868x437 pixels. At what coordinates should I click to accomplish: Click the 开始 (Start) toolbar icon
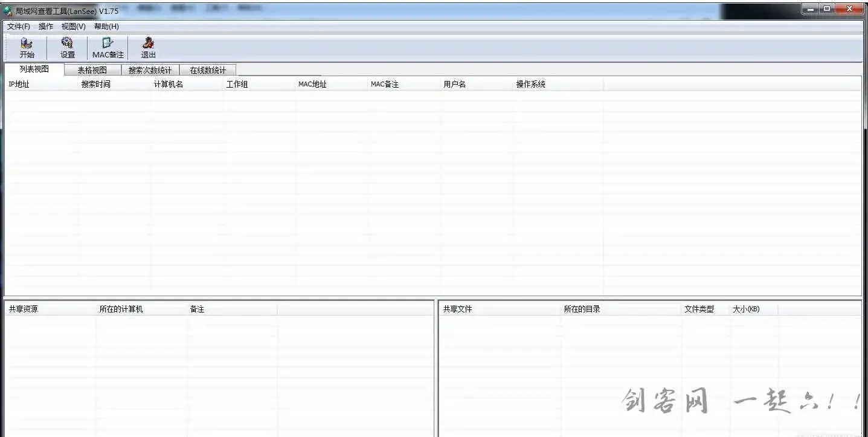pos(27,47)
